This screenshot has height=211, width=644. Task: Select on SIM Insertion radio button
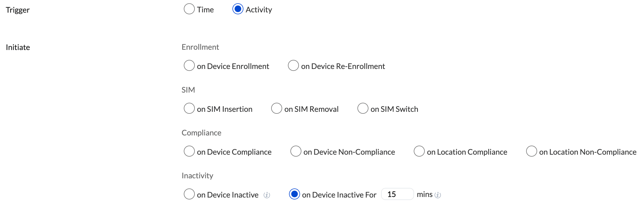[x=189, y=109]
